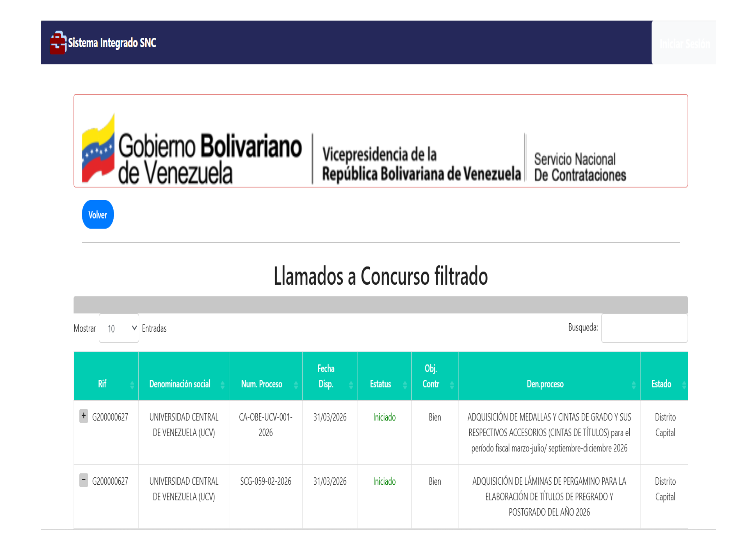
Task: Click Sistema Integrado SNC brand link
Action: [112, 43]
